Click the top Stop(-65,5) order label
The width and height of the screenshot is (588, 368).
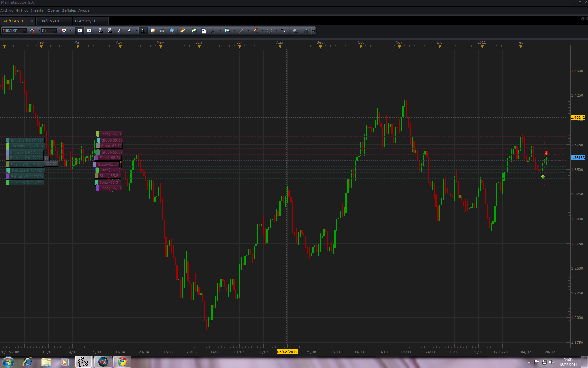[111, 134]
